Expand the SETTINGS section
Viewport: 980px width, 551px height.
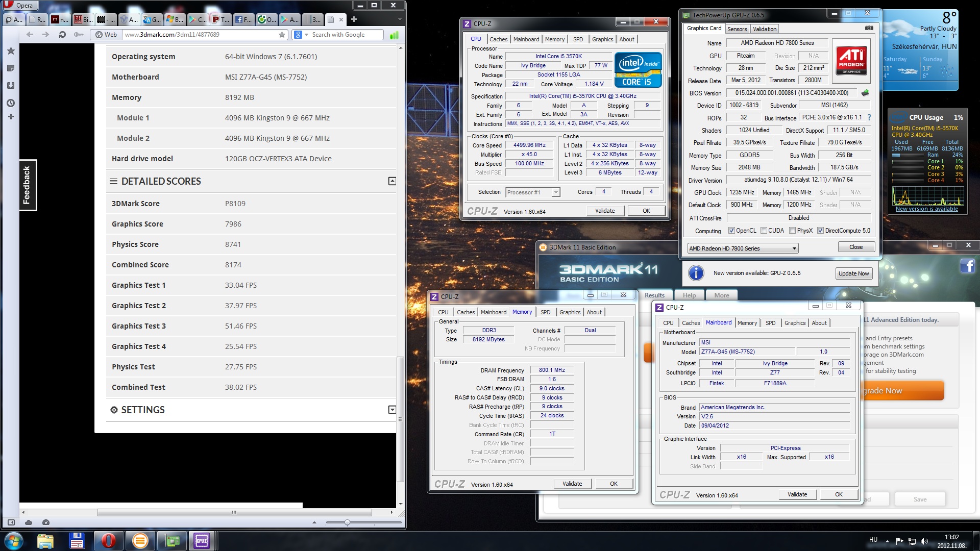click(392, 410)
